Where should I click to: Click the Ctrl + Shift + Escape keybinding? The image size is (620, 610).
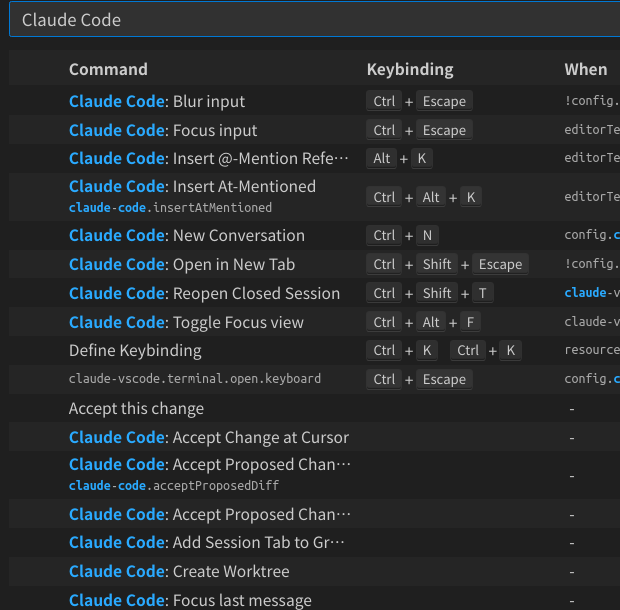[448, 264]
